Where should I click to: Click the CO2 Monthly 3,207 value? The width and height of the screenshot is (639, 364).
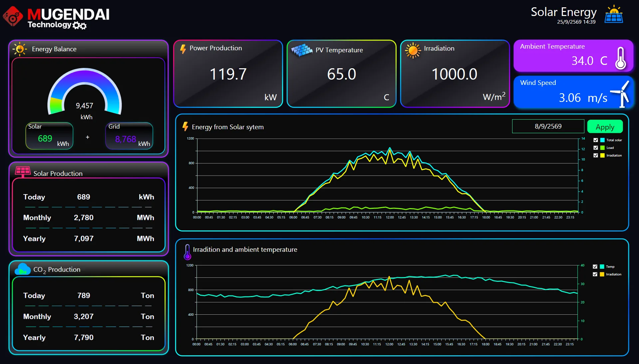(x=84, y=317)
